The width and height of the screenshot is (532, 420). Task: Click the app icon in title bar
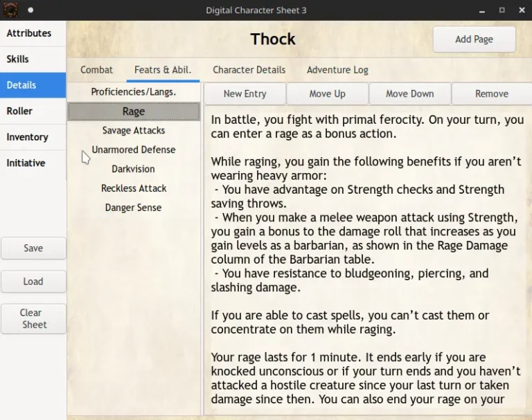[10, 10]
